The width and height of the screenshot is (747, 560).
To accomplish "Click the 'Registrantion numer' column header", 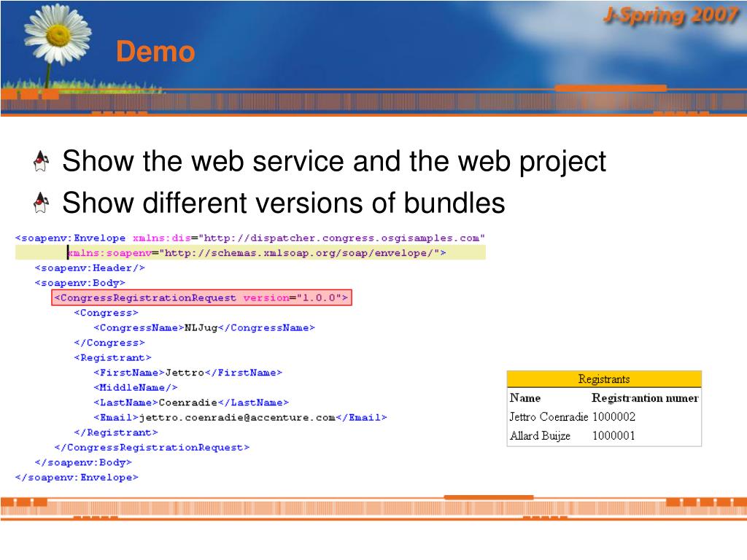I will [645, 398].
